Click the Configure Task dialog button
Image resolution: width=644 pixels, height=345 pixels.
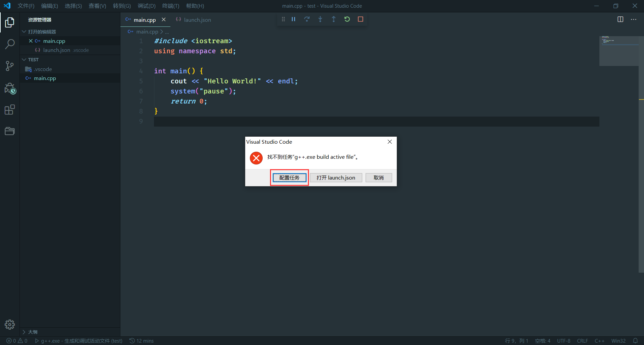click(289, 178)
